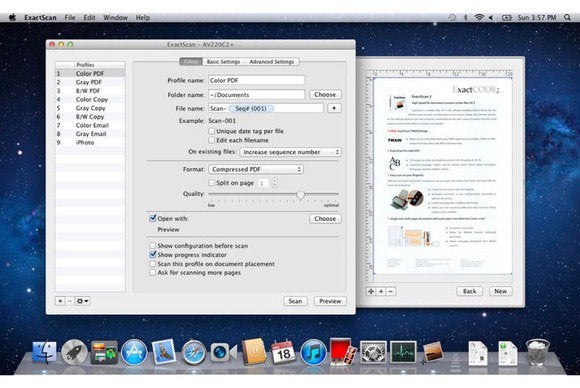Viewport: 580px width, 388px height.
Task: Click the Preview button
Action: tap(330, 301)
